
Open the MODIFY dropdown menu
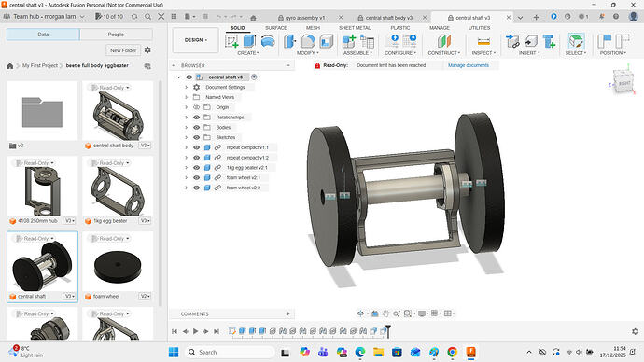(x=308, y=53)
